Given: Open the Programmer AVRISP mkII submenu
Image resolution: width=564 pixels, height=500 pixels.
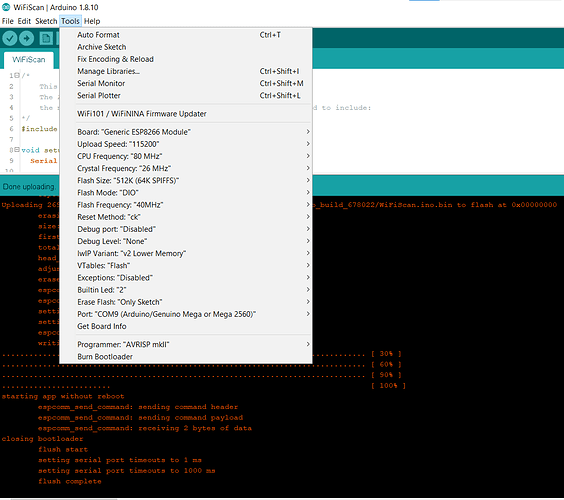Looking at the screenshot, I should tap(194, 344).
